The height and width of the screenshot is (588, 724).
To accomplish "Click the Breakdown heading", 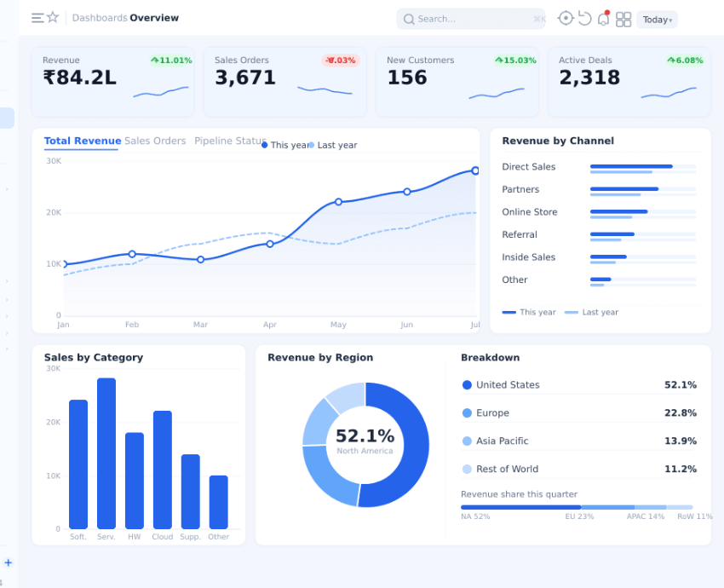I will point(491,358).
